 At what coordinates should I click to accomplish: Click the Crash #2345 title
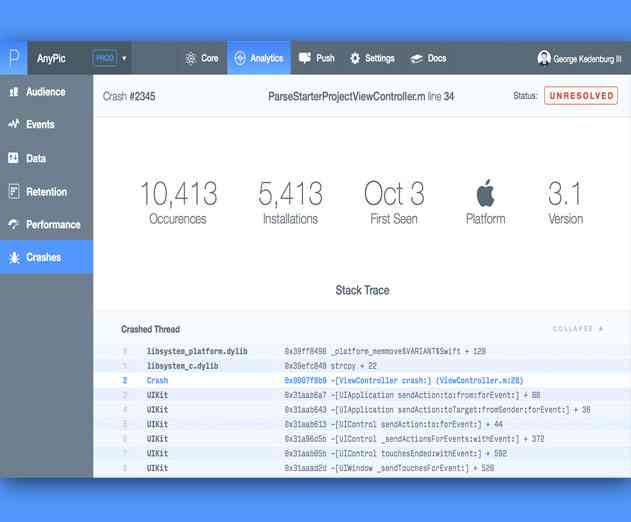point(129,97)
